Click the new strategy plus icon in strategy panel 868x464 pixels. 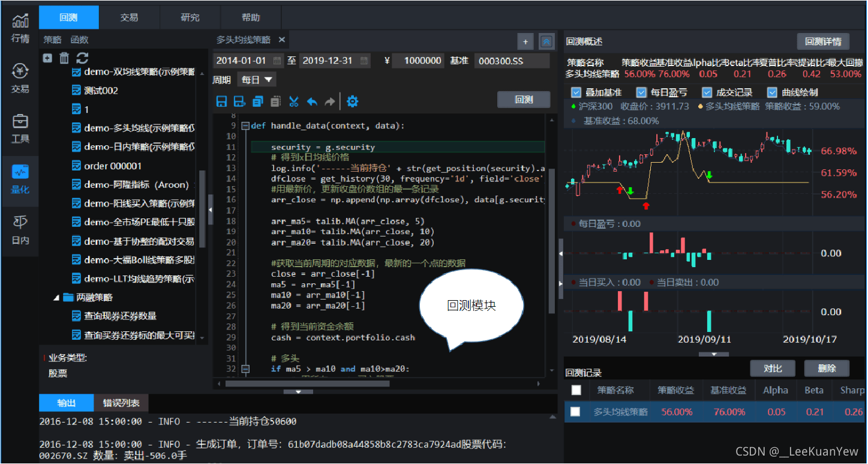pyautogui.click(x=47, y=58)
